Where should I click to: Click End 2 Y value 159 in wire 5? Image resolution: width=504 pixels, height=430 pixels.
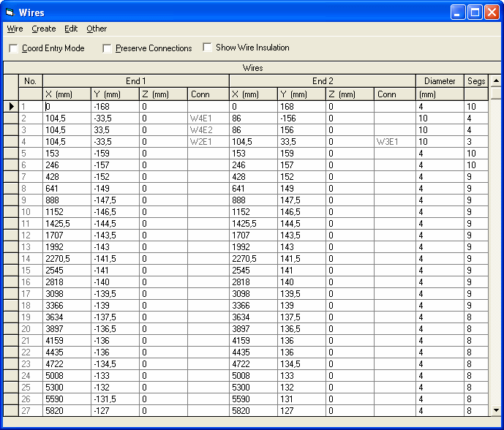click(301, 154)
